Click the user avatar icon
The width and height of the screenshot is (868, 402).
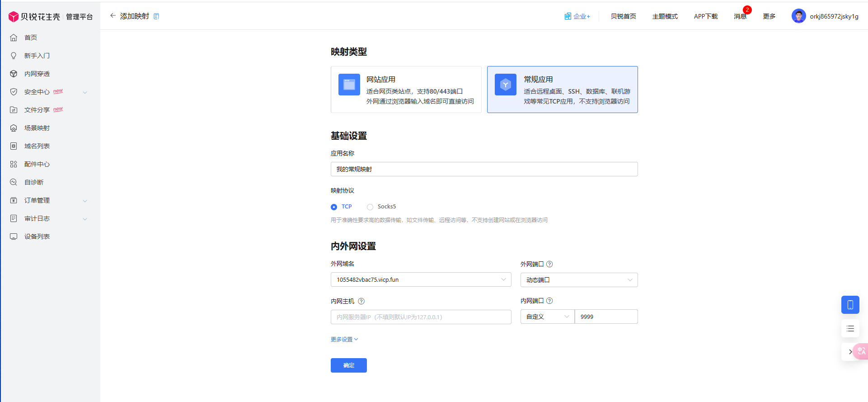[798, 16]
